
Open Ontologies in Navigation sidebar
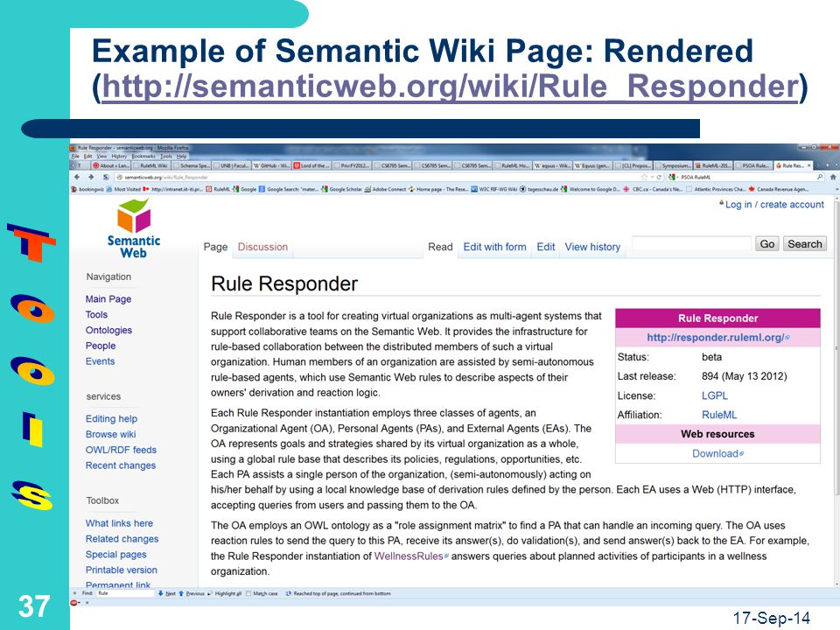coord(108,330)
